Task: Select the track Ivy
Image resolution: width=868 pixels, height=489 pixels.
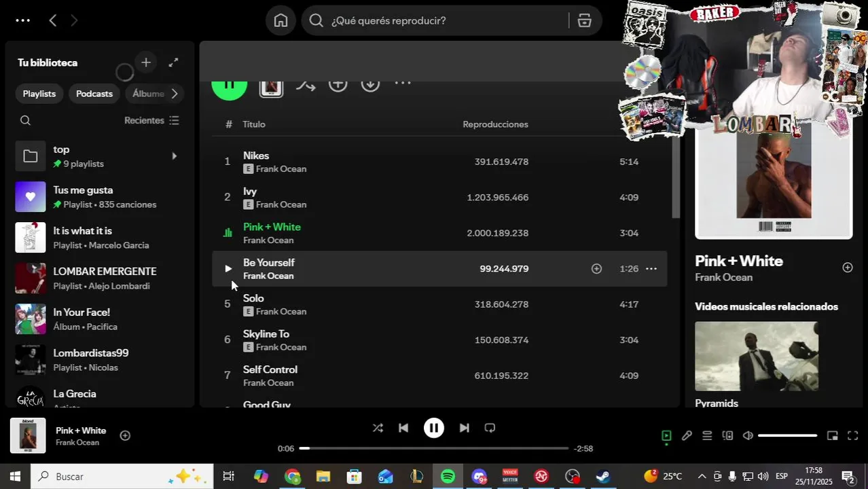Action: click(439, 197)
